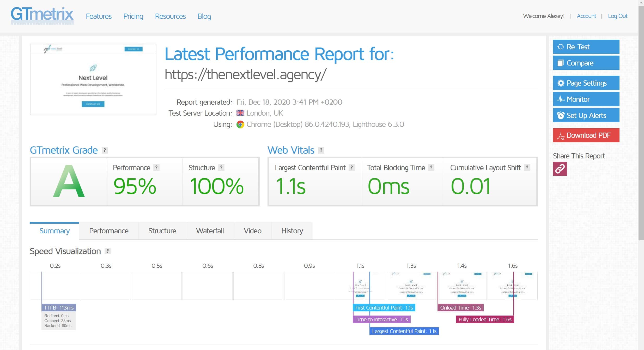Open Total Blocking Time help icon
Viewport: 644px width, 350px height.
coord(431,168)
